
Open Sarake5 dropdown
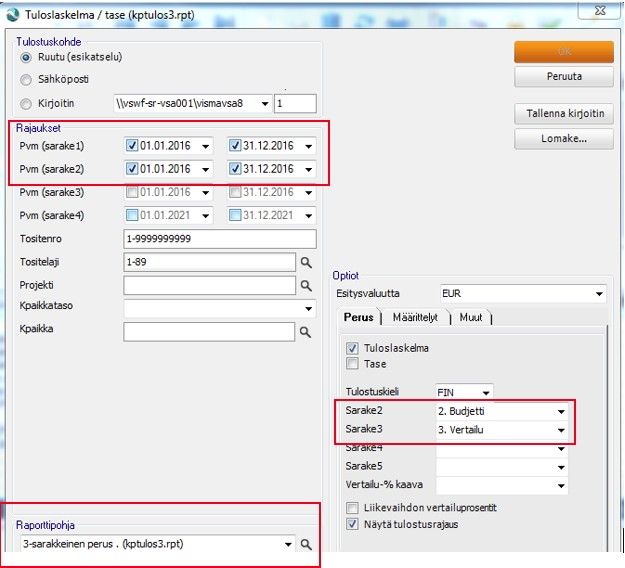[561, 467]
